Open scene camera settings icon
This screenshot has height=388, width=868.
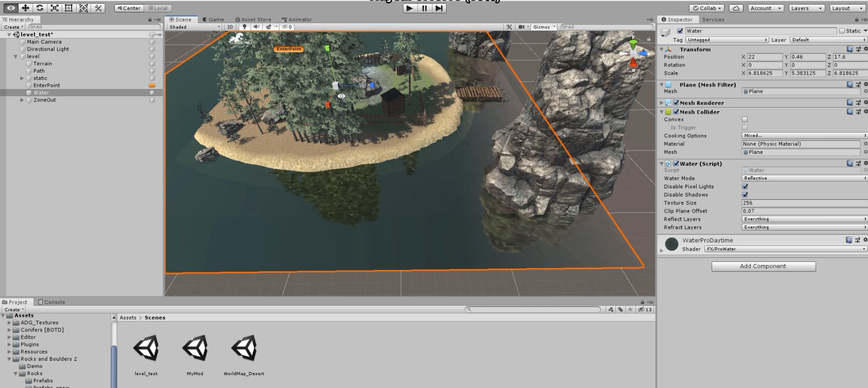coord(523,27)
